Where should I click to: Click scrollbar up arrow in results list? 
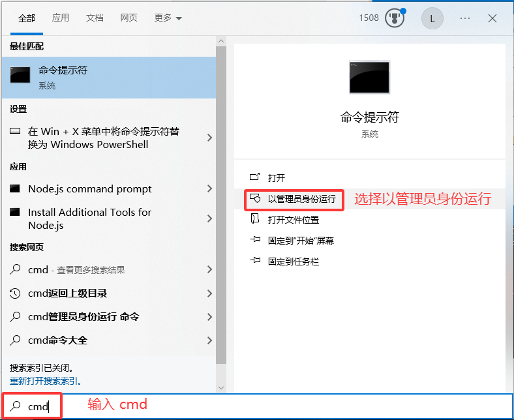tap(221, 41)
